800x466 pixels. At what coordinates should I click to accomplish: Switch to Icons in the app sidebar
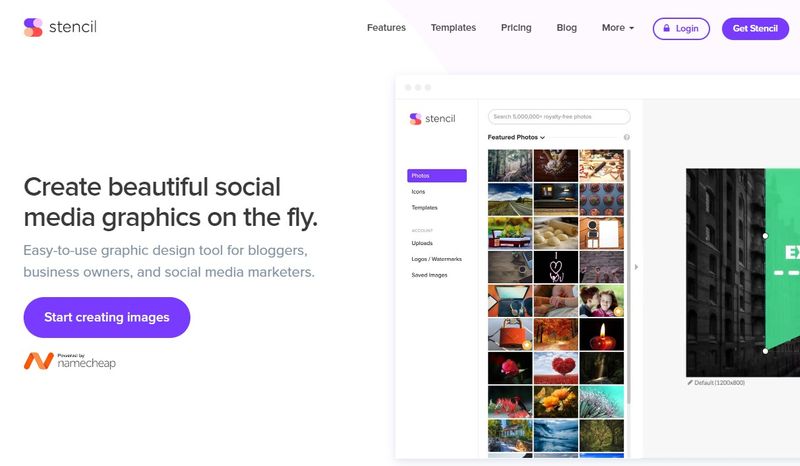coord(420,192)
